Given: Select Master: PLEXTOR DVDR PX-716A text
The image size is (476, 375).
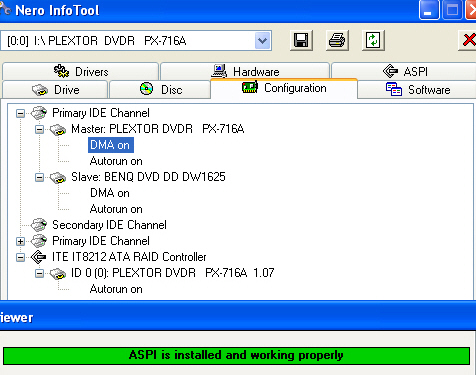Looking at the screenshot, I should [158, 129].
